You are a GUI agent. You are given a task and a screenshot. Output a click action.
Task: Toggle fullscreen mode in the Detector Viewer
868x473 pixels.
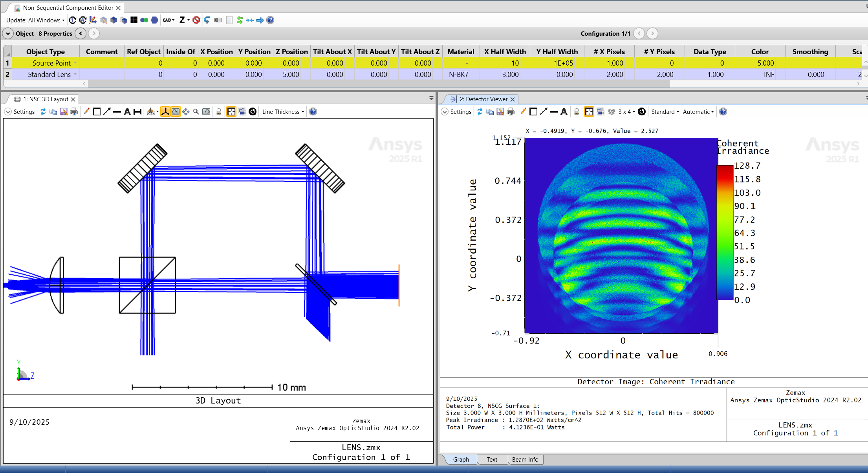point(589,111)
